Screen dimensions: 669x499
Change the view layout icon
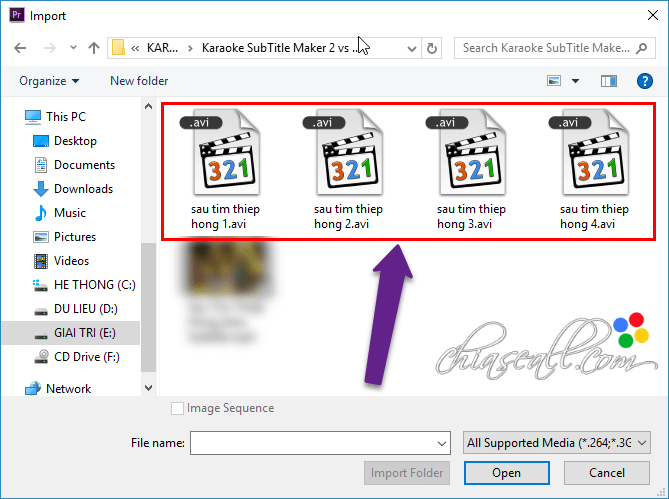click(x=554, y=81)
